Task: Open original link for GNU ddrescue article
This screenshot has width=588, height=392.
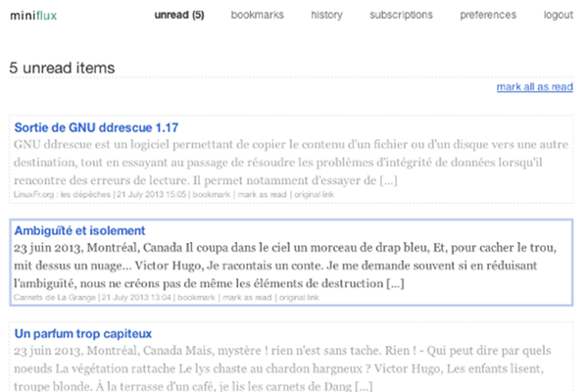Action: 306,195
